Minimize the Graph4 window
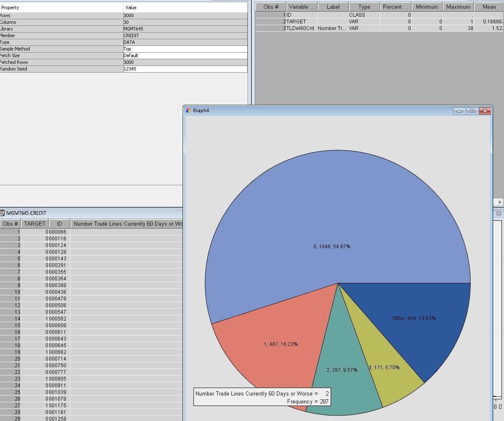 click(x=459, y=111)
